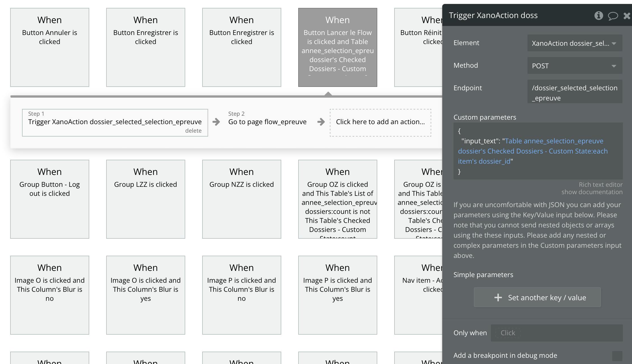632x364 pixels.
Task: Click the plus icon on Set another key / value
Action: (x=498, y=297)
